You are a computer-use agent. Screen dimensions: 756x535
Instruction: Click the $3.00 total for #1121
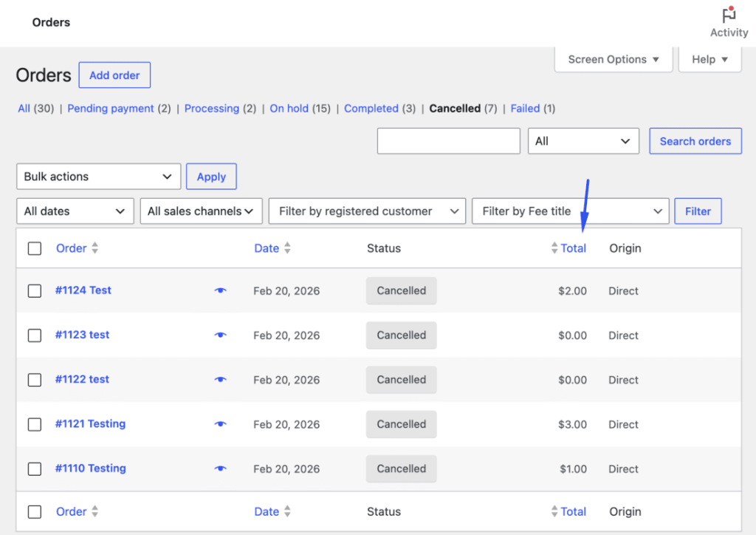572,424
